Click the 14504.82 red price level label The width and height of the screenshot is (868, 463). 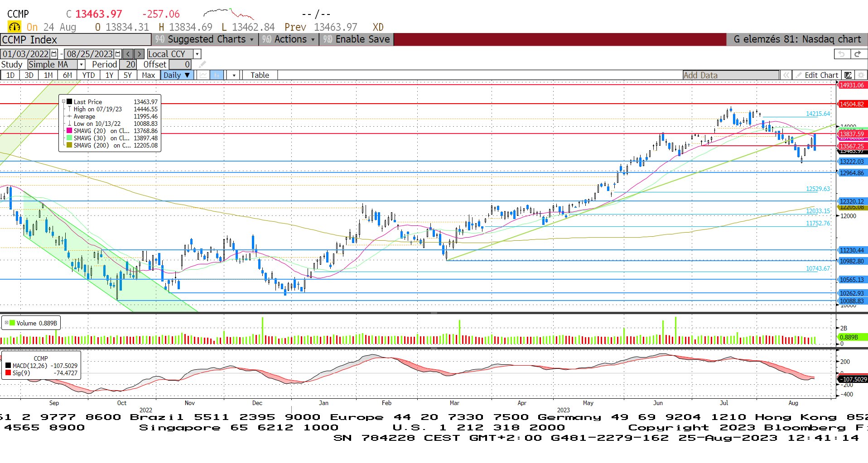pos(852,104)
